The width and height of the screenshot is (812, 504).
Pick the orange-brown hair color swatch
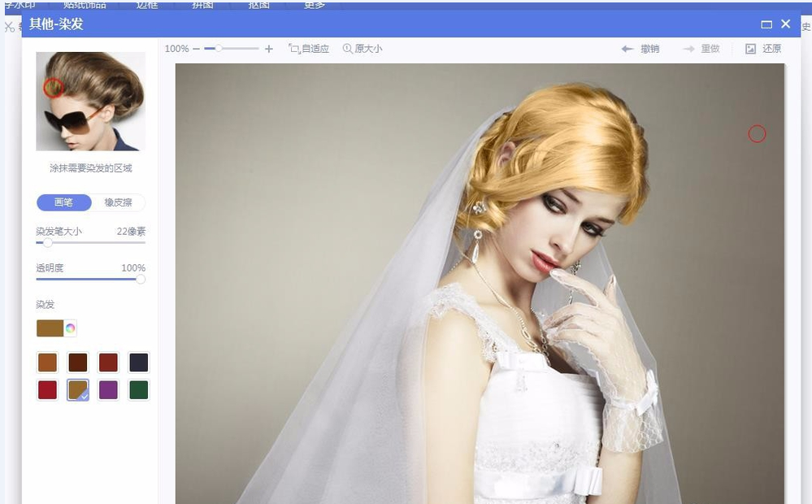[48, 363]
